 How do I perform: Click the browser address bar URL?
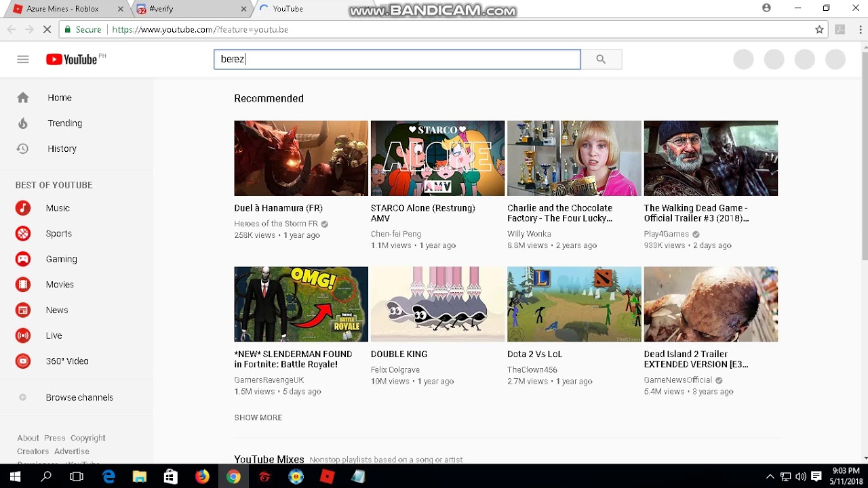(x=200, y=30)
